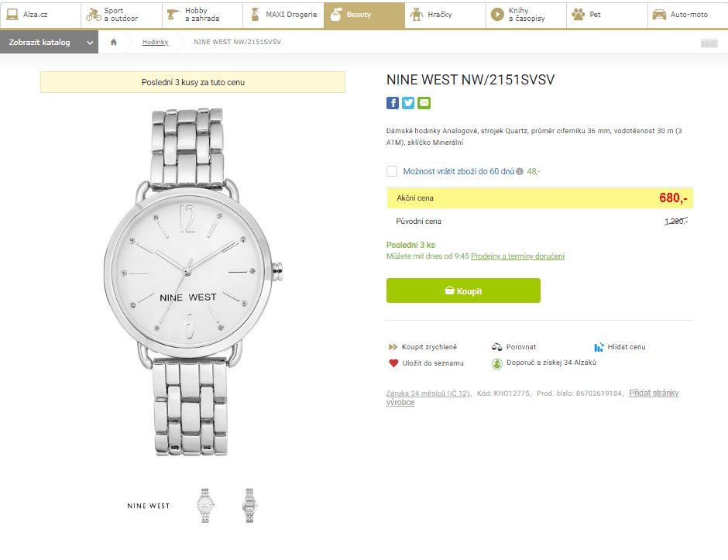This screenshot has width=728, height=560.
Task: Share product via email icon
Action: point(424,103)
